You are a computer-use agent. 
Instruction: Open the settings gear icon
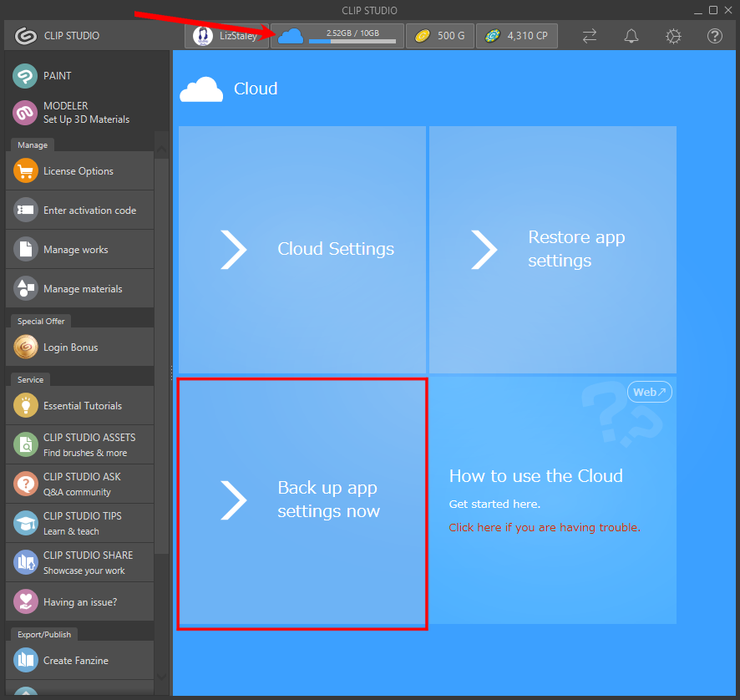(x=673, y=36)
